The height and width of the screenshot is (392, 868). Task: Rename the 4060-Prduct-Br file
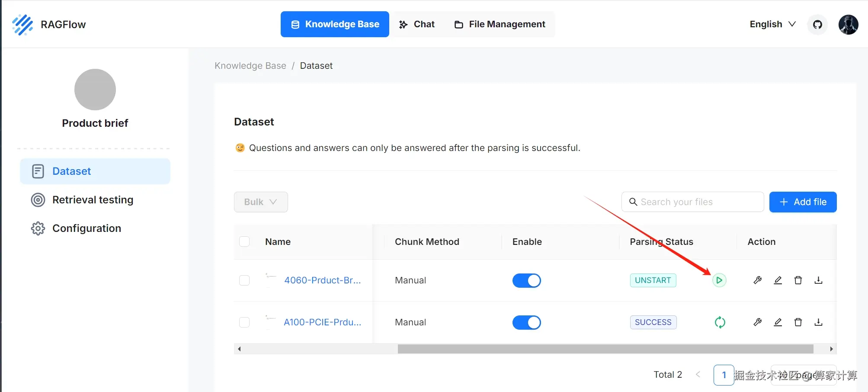[x=778, y=280]
